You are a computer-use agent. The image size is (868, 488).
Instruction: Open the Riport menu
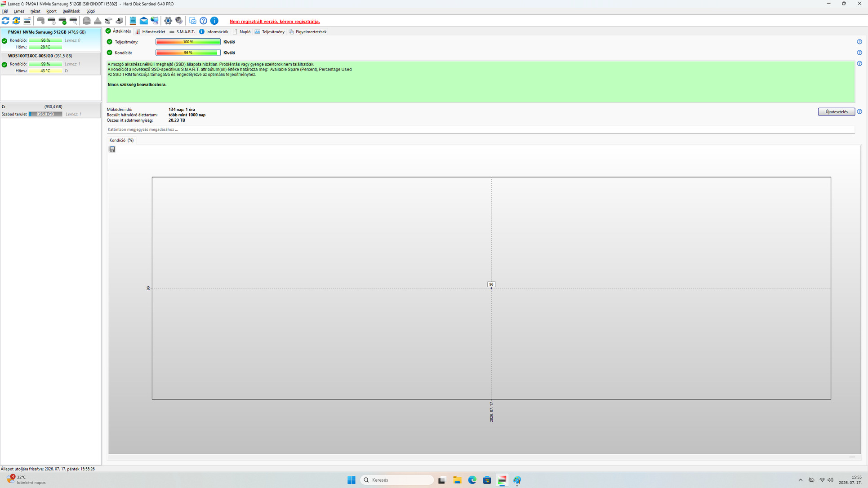[51, 11]
